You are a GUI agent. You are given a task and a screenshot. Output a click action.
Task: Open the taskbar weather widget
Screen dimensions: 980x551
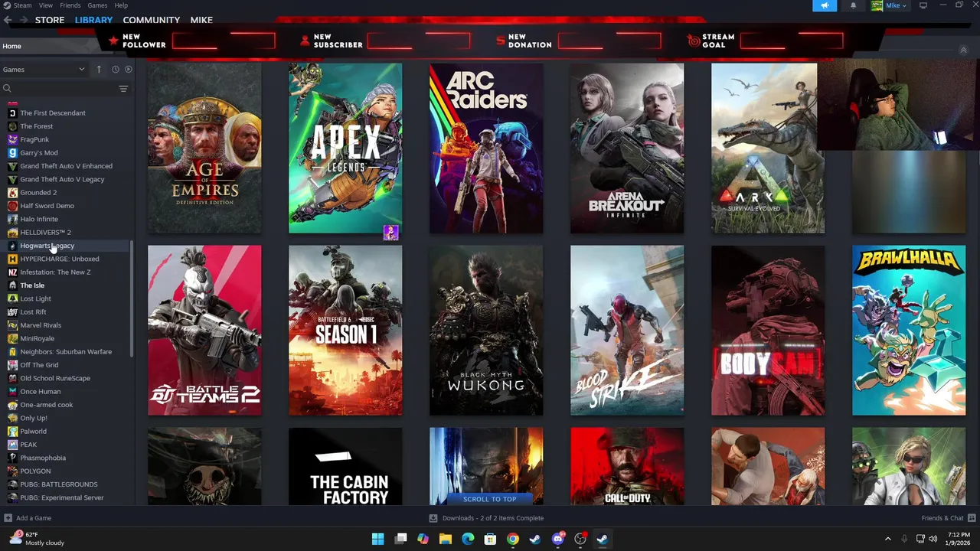pyautogui.click(x=35, y=539)
